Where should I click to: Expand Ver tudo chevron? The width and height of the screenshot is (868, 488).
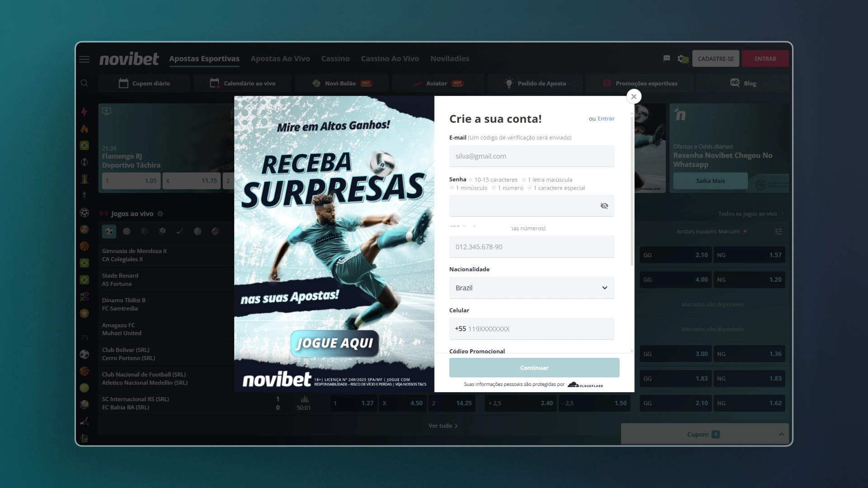tap(456, 426)
